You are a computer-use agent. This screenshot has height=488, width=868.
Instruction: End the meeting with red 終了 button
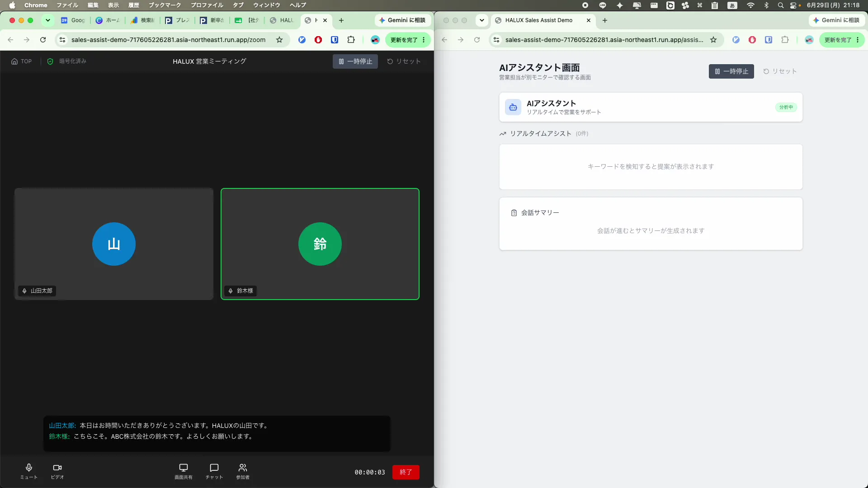406,472
